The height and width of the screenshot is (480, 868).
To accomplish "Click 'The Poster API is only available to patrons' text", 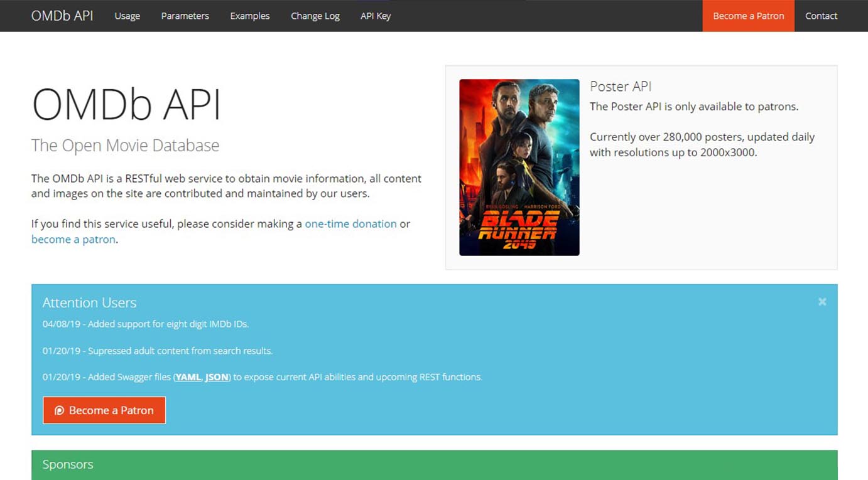I will pos(694,107).
